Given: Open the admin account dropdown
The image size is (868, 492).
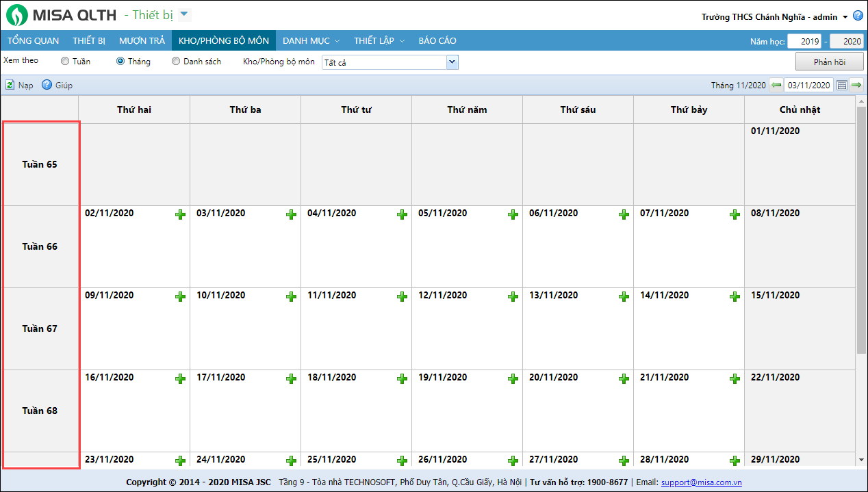Looking at the screenshot, I should (x=845, y=17).
